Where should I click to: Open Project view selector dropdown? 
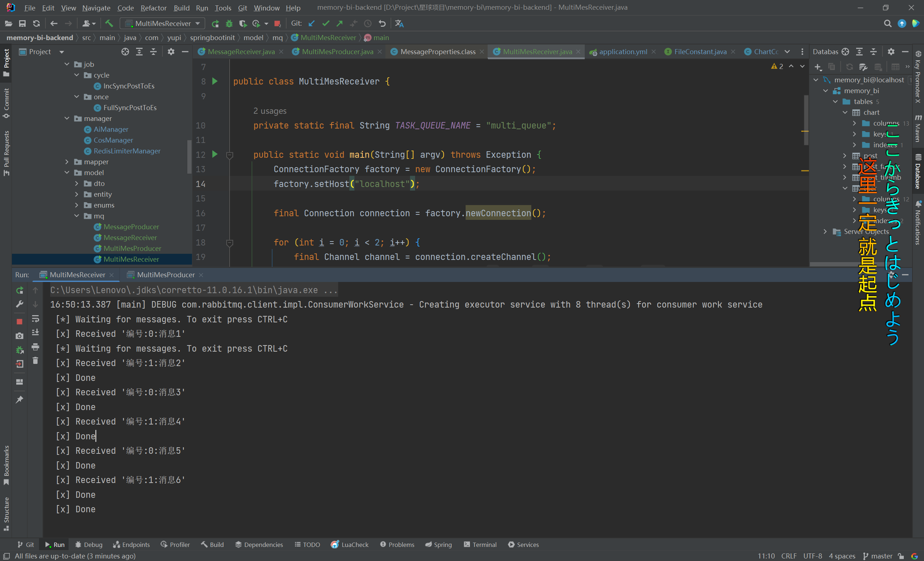(61, 52)
